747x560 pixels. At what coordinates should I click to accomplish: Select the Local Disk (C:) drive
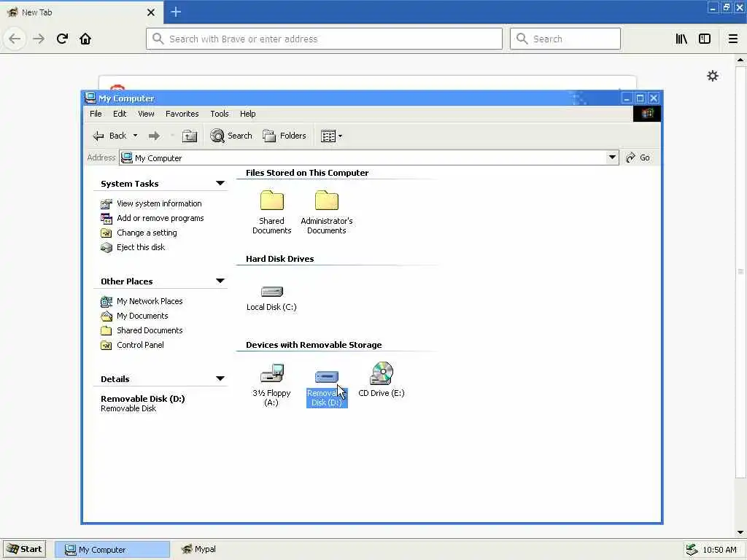pyautogui.click(x=271, y=298)
